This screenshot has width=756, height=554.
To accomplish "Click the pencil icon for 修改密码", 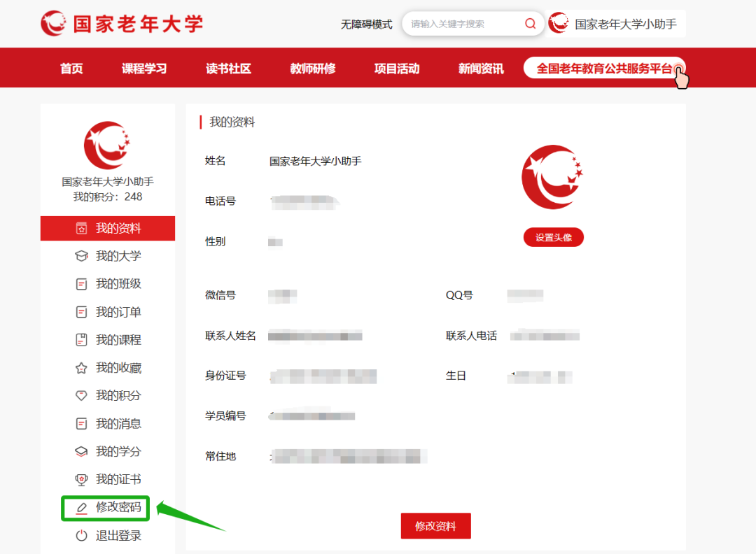I will pyautogui.click(x=81, y=508).
